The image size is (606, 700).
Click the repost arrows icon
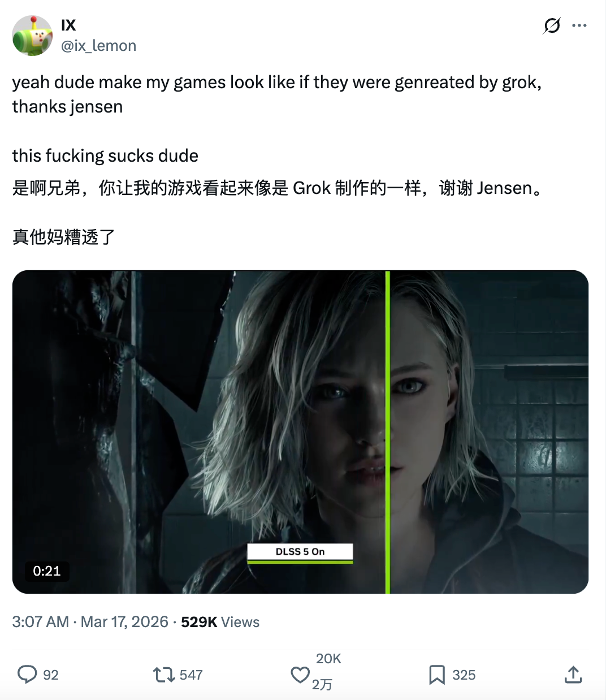pos(164,675)
